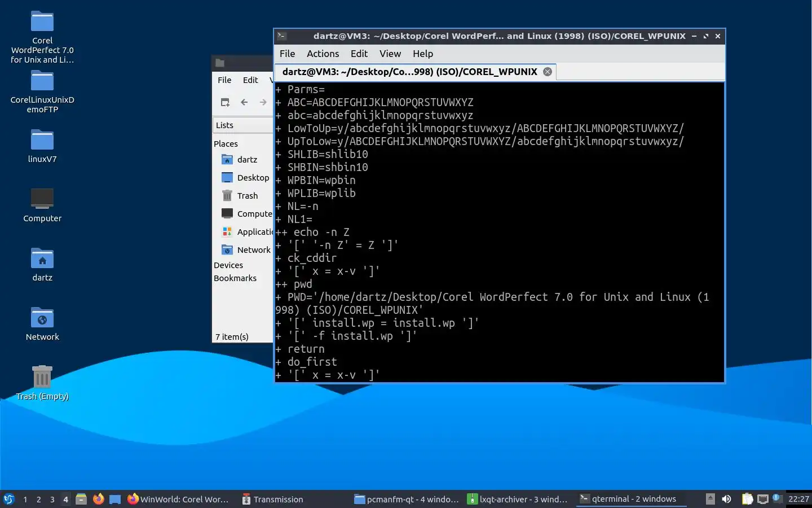
Task: Click the network status tray icon
Action: (x=763, y=499)
